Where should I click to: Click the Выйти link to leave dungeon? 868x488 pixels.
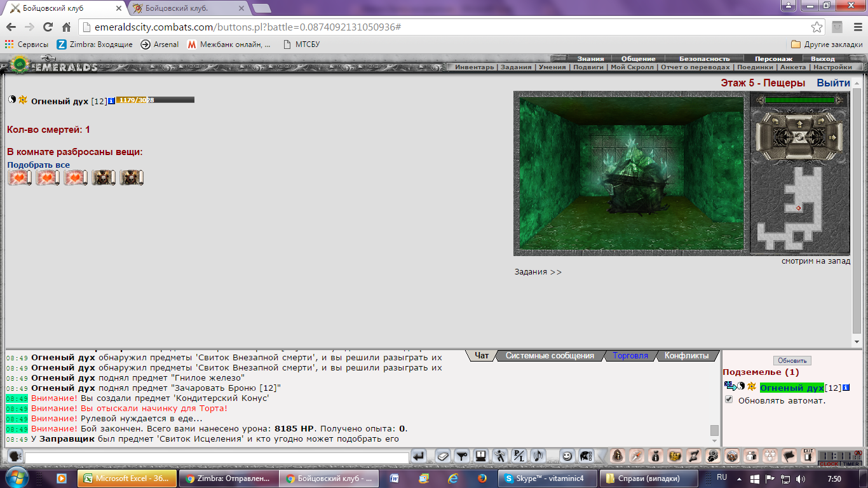(x=833, y=83)
